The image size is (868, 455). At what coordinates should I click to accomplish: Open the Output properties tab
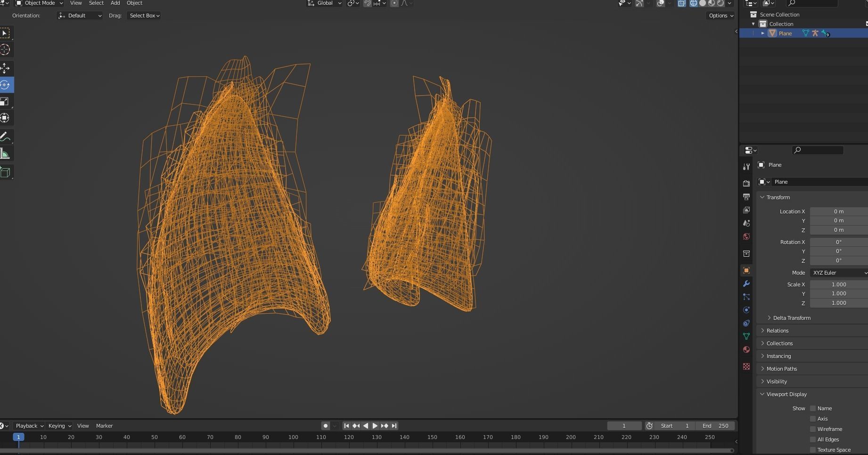(746, 196)
